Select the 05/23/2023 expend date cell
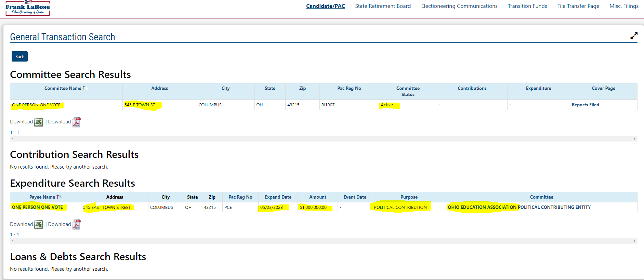The height and width of the screenshot is (280, 644). [x=278, y=207]
